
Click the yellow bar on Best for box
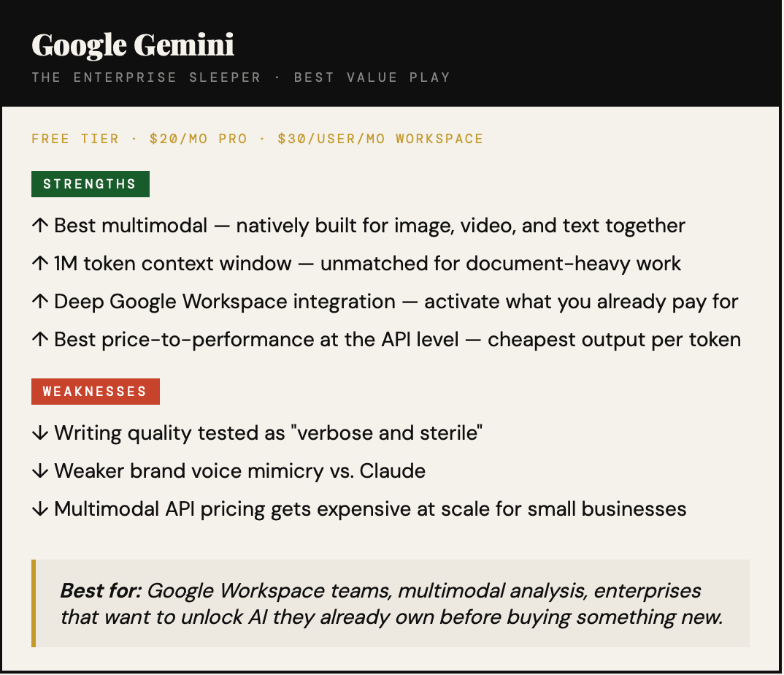[34, 603]
